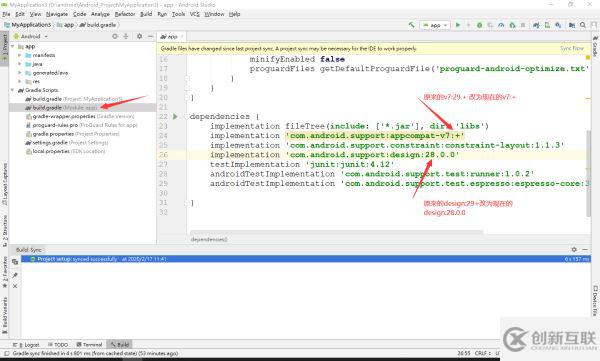
Task: Run the app with green play button
Action: coord(458,25)
